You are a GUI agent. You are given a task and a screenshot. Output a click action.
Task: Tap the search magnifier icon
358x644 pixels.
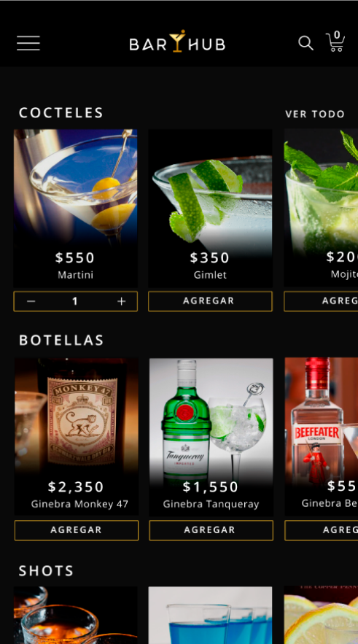point(306,43)
